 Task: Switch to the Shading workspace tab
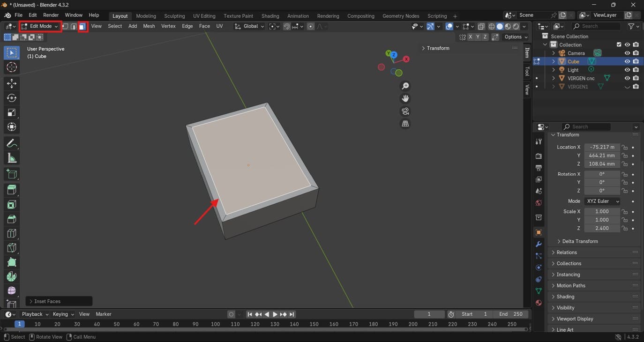270,16
